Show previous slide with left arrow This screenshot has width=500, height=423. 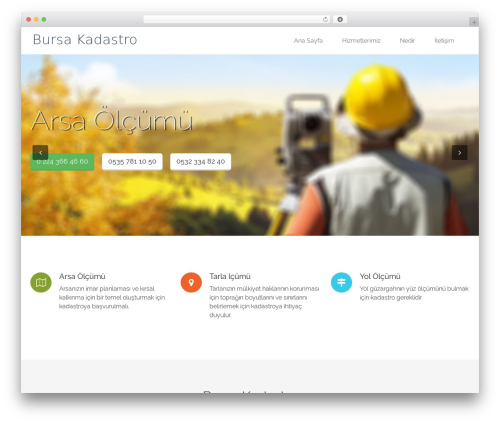click(x=40, y=153)
